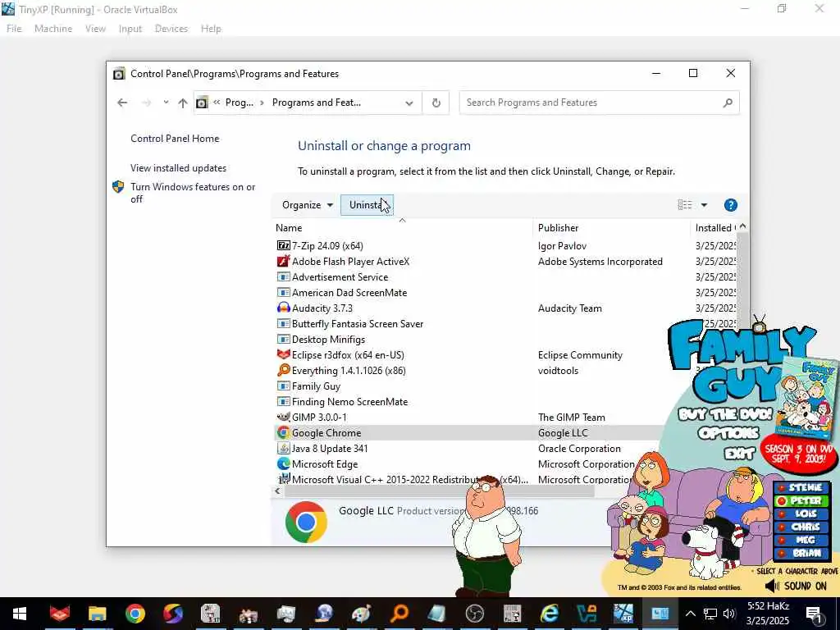840x630 pixels.
Task: Launch Google Chrome from the taskbar
Action: [x=135, y=614]
